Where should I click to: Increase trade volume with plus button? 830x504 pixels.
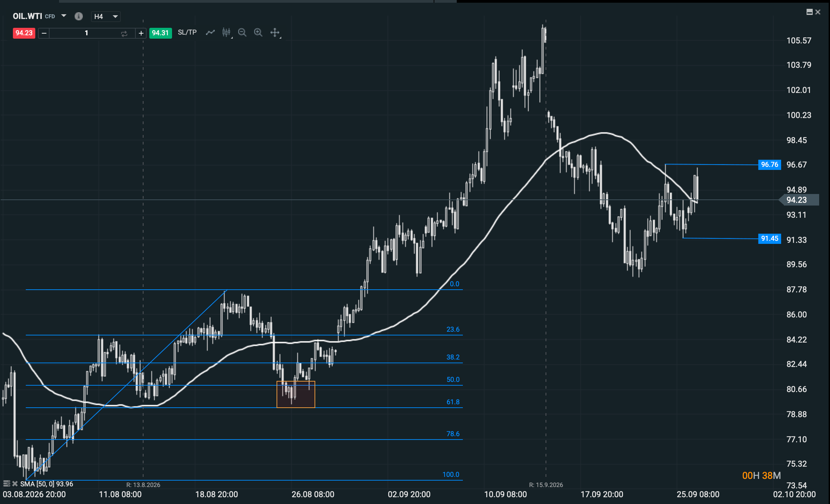coord(141,33)
